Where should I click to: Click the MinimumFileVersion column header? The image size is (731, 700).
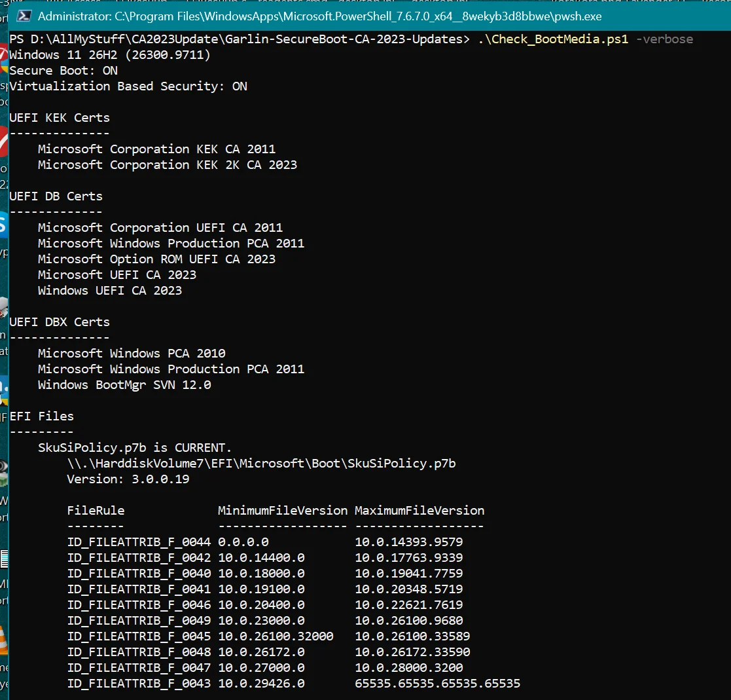click(x=283, y=510)
